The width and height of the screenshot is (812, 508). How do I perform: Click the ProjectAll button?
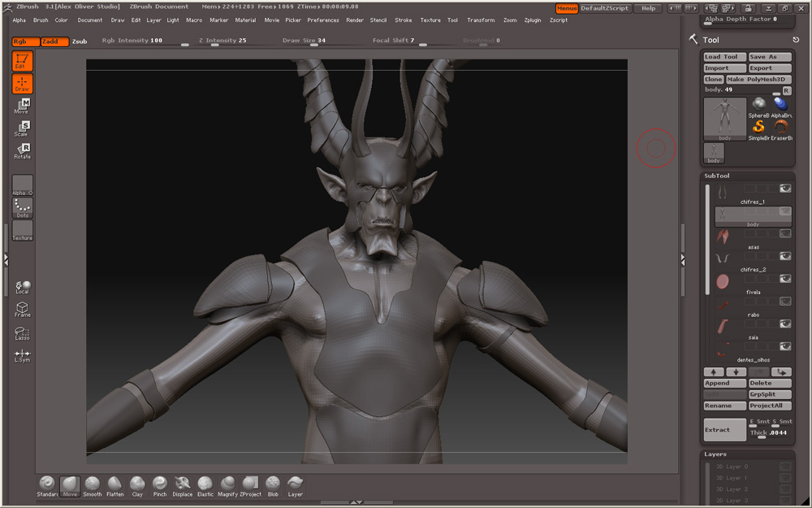pos(770,406)
